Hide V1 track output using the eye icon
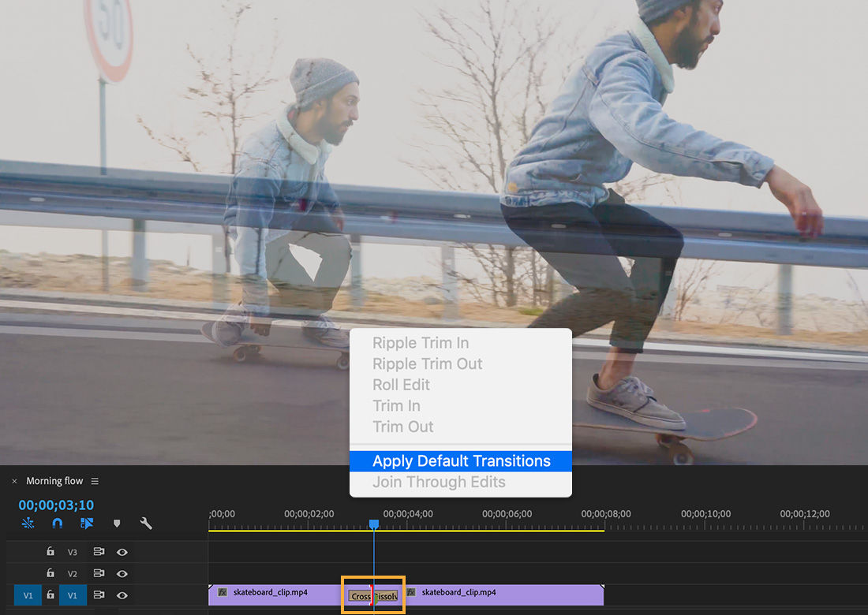The image size is (868, 615). pyautogui.click(x=122, y=594)
